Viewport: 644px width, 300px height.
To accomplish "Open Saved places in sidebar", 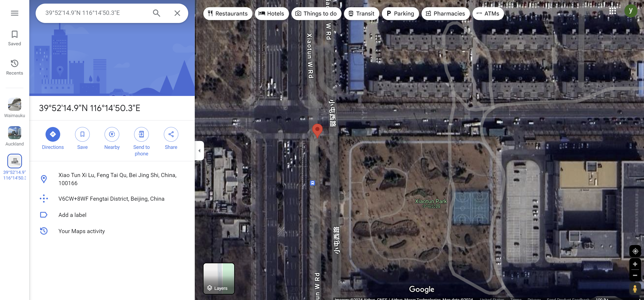I will click(x=14, y=38).
